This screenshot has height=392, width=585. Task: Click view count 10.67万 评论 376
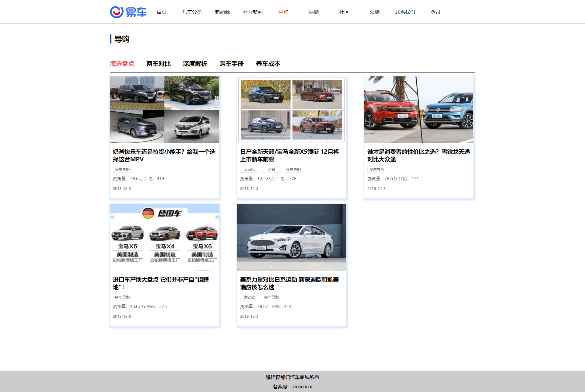point(140,306)
